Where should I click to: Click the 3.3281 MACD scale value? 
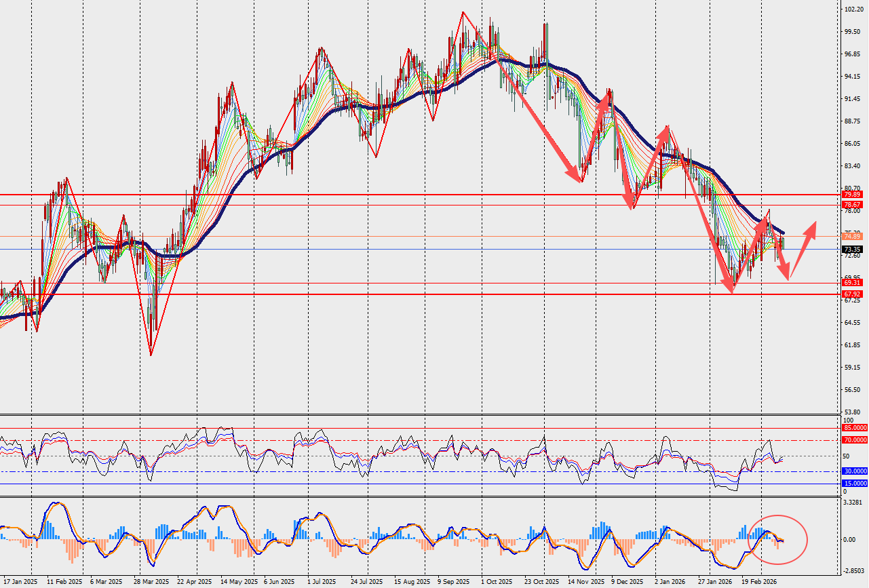854,503
